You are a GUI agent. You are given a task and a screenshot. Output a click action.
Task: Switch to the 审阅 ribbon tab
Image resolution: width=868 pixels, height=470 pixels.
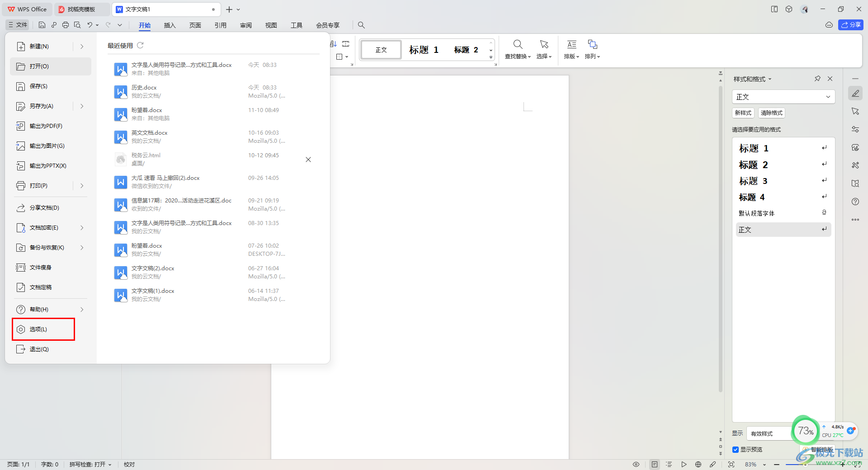click(x=246, y=25)
